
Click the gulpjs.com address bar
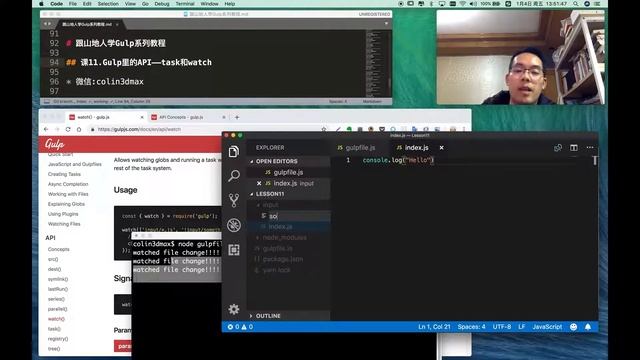coord(204,129)
